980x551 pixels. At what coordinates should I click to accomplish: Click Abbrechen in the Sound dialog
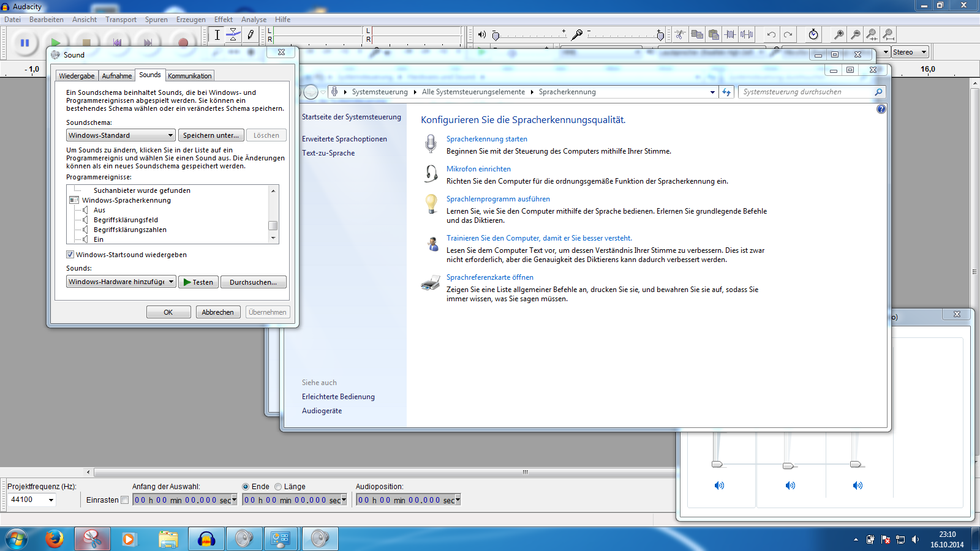click(218, 312)
